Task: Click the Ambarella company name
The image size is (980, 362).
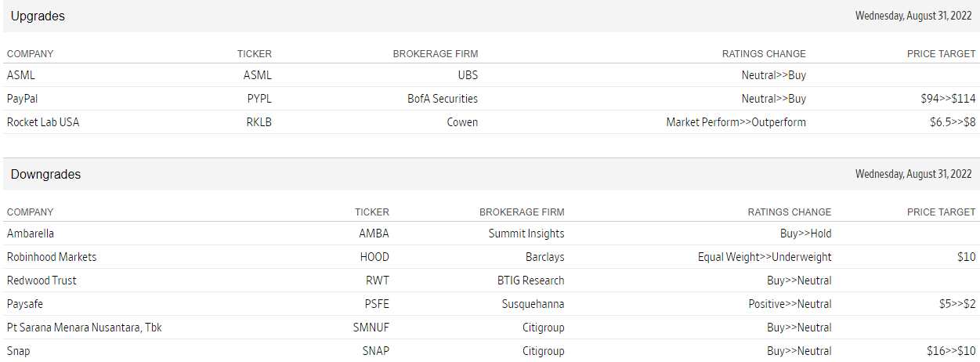Action: point(31,233)
